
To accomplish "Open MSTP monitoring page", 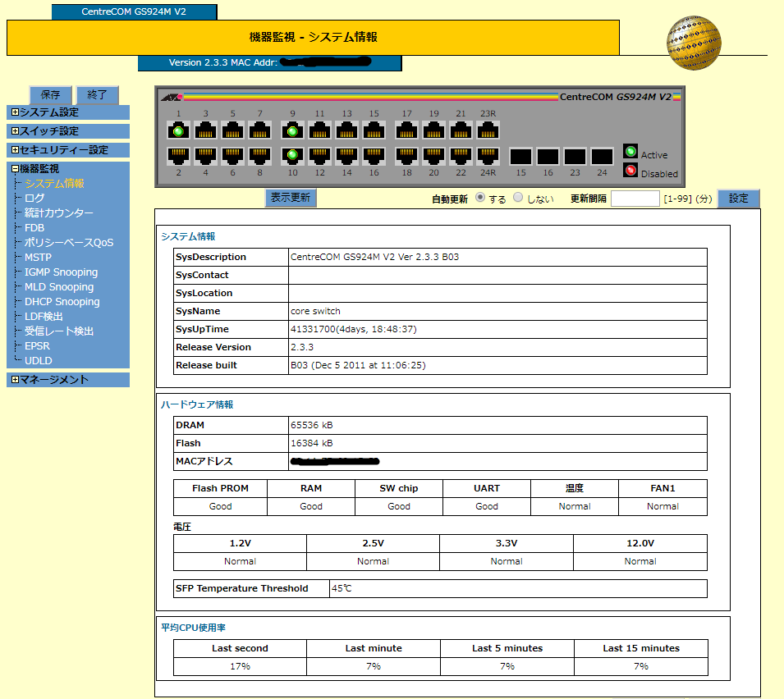I will tap(38, 258).
